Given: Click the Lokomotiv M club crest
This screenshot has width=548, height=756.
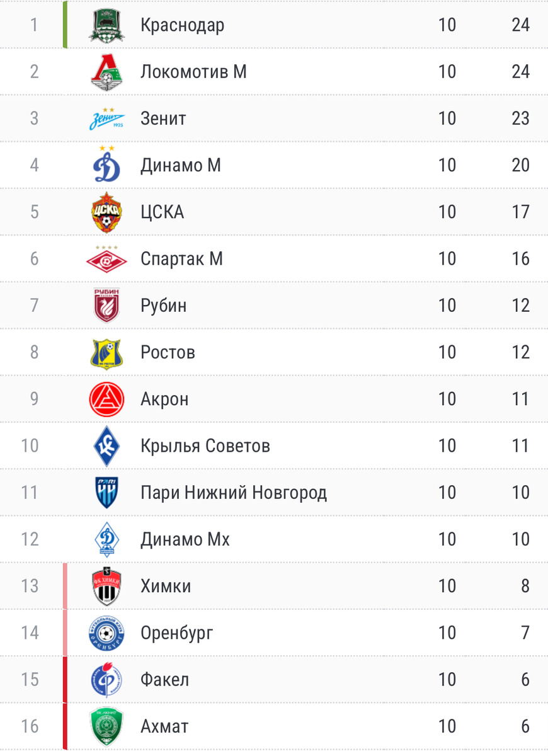Looking at the screenshot, I should pos(106,71).
